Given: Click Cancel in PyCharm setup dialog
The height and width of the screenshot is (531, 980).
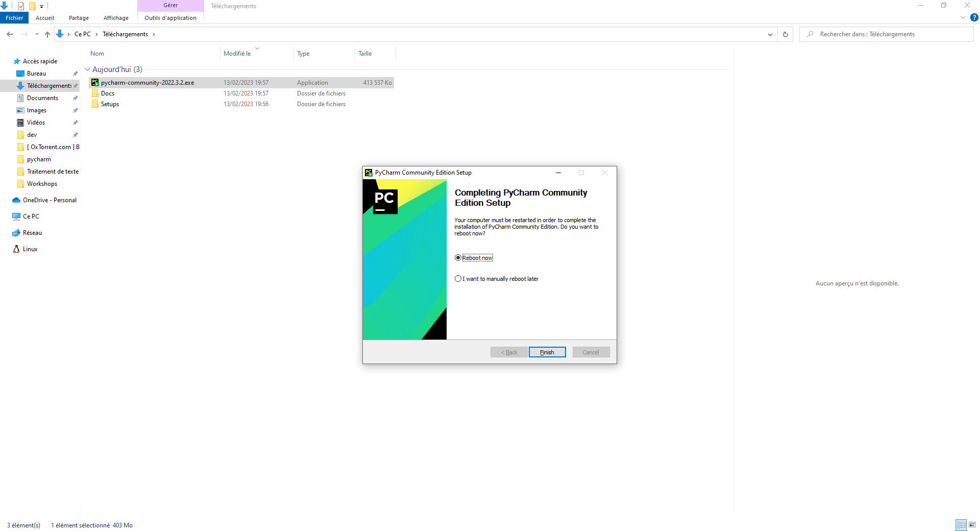Looking at the screenshot, I should tap(591, 352).
